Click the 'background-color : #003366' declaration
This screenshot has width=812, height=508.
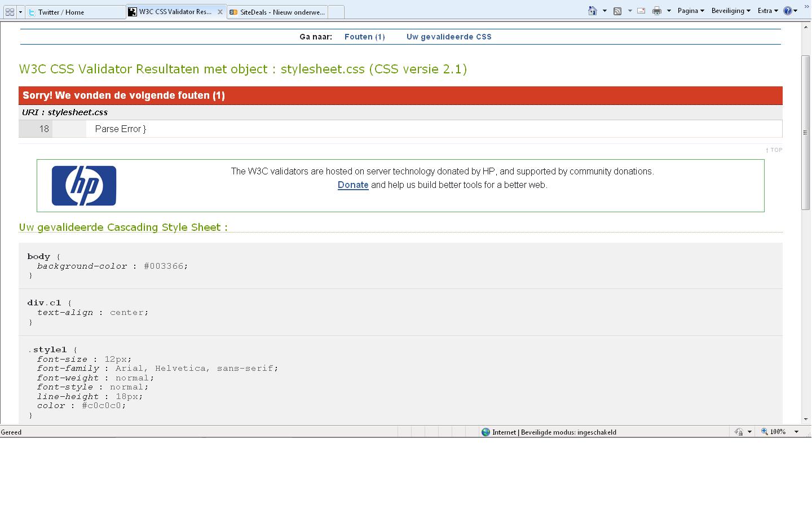click(x=112, y=266)
